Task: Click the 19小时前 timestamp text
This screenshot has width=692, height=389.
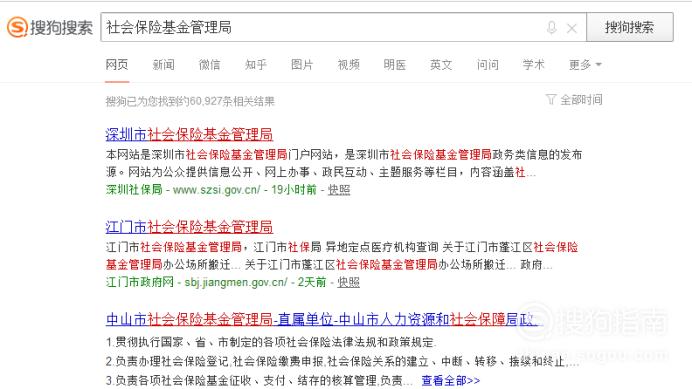Action: click(x=294, y=190)
